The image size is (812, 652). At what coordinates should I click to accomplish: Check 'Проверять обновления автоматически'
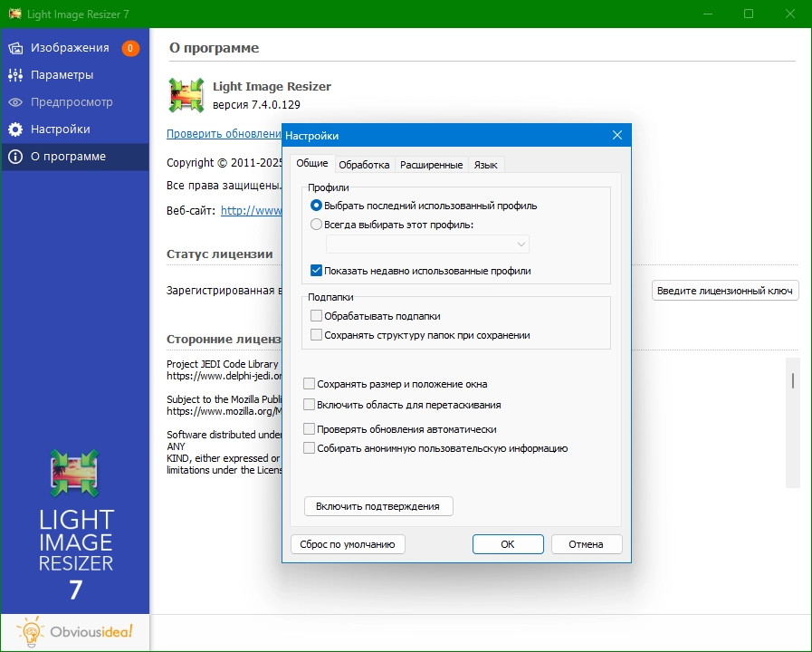click(309, 429)
